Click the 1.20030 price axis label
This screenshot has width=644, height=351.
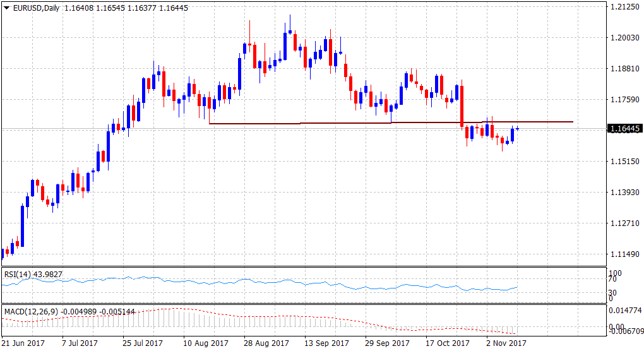coord(624,37)
